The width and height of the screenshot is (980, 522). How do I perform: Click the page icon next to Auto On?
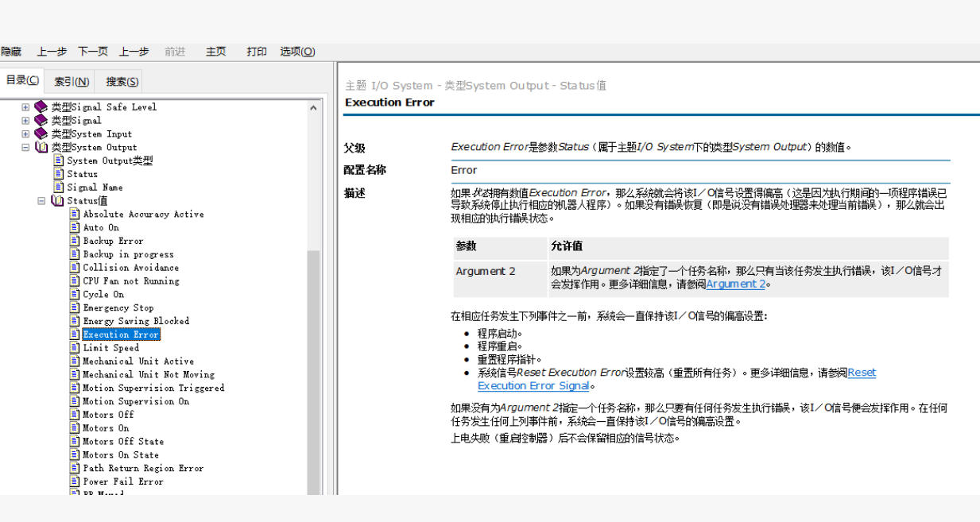click(x=75, y=227)
